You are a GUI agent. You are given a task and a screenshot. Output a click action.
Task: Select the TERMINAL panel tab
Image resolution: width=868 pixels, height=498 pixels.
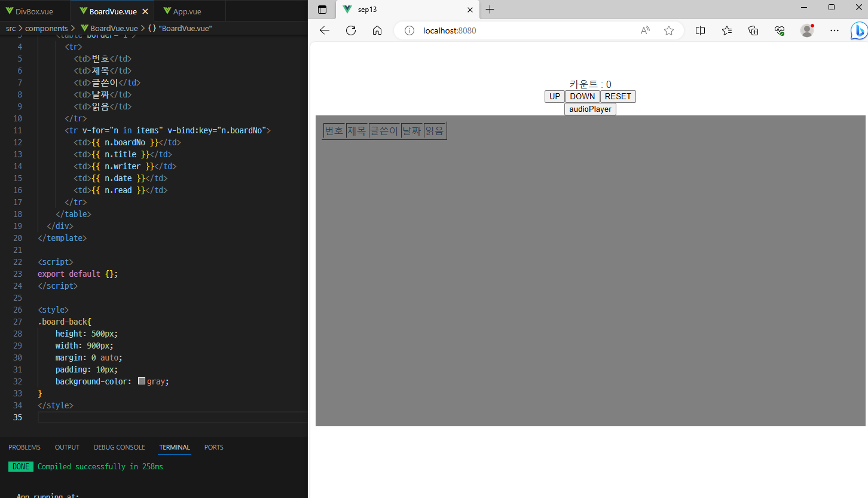point(175,447)
